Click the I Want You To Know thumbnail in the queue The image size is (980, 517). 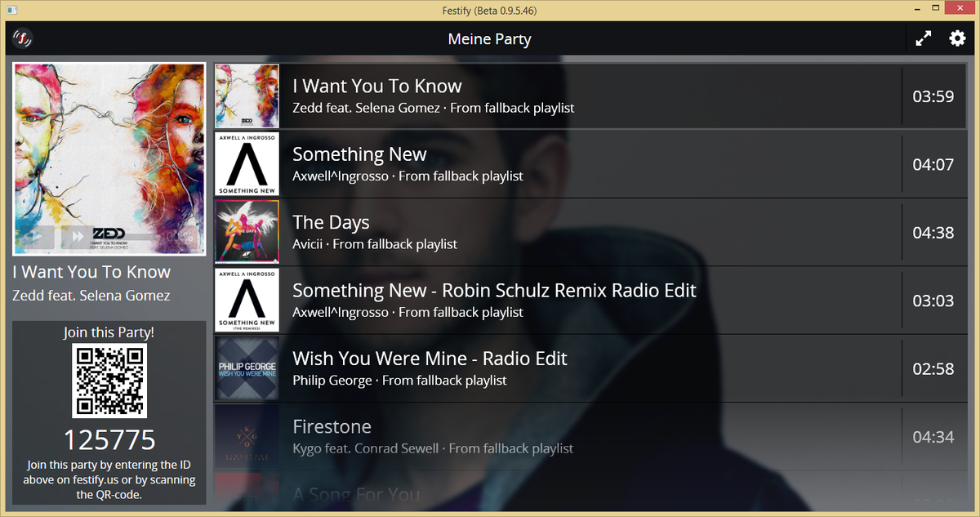(x=247, y=96)
